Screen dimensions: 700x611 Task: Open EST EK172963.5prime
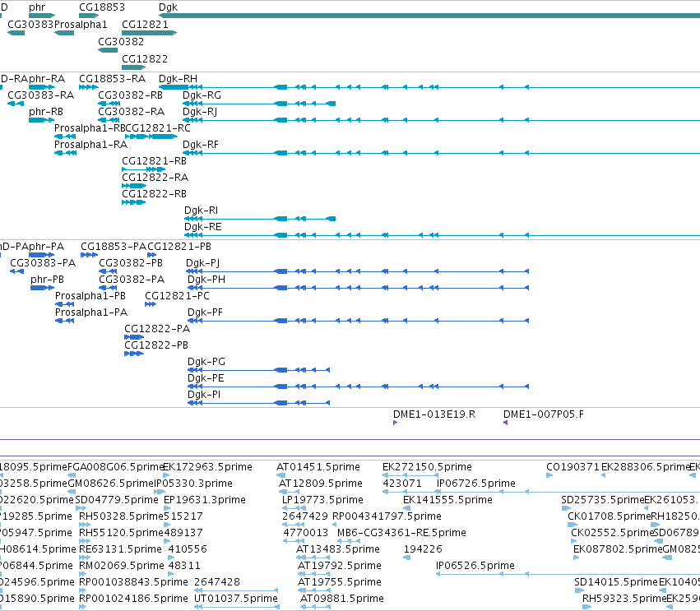pos(166,475)
